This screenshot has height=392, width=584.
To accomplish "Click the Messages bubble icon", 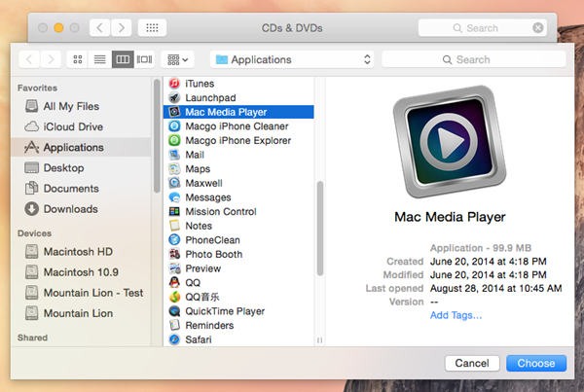I will pos(174,197).
